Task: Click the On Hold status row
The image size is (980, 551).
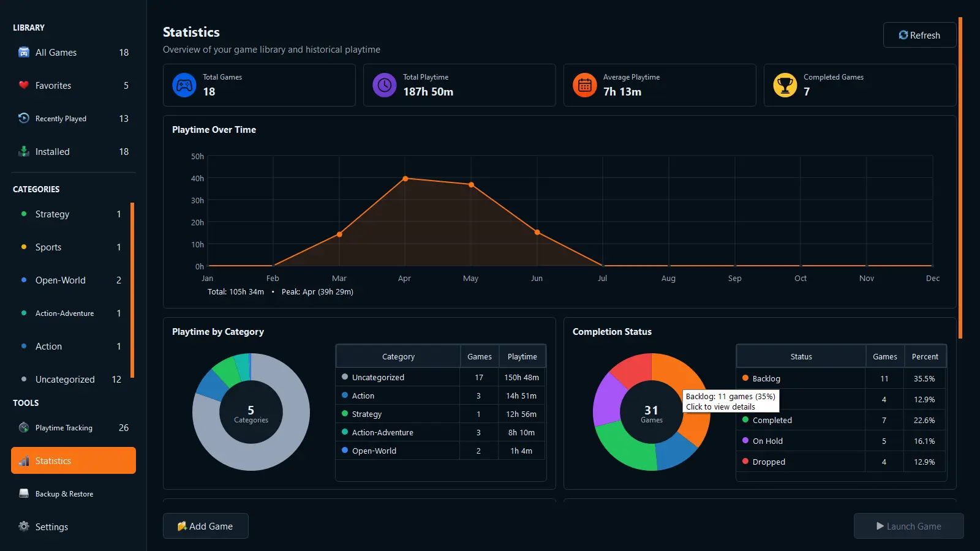Action: tap(842, 441)
